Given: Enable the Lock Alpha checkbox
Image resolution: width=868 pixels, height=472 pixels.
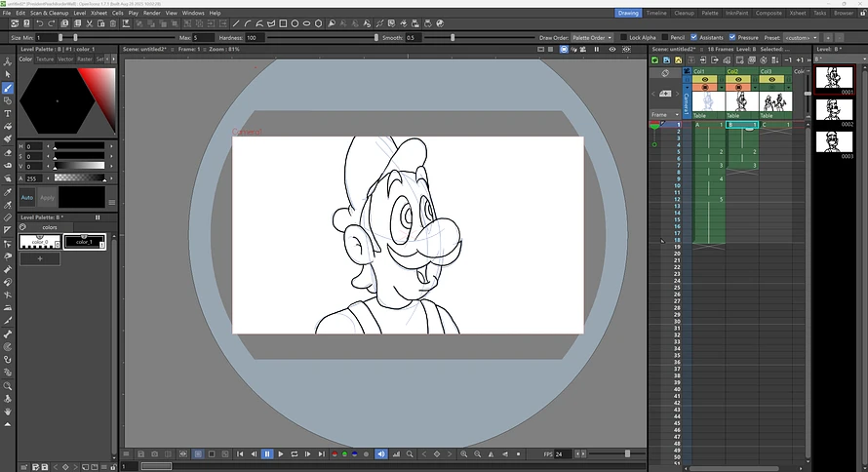Looking at the screenshot, I should [x=624, y=38].
